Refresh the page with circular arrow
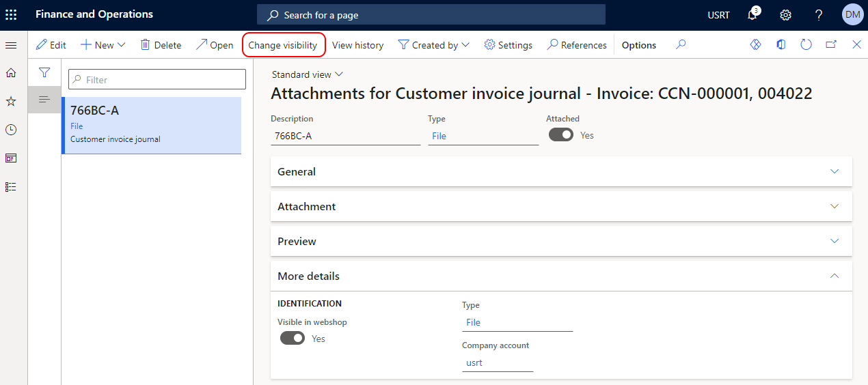The width and height of the screenshot is (868, 385). click(x=806, y=44)
